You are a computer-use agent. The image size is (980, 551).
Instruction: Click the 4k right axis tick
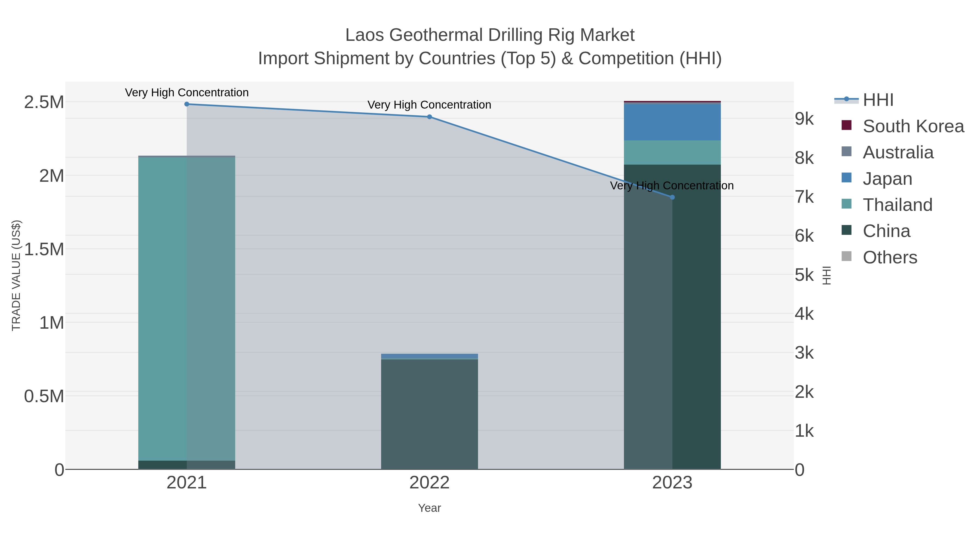point(804,314)
